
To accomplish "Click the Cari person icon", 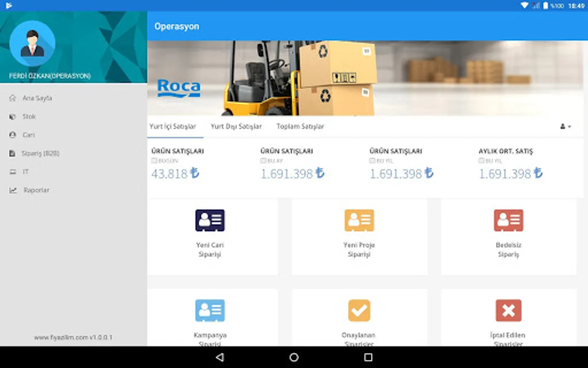I will 13,135.
